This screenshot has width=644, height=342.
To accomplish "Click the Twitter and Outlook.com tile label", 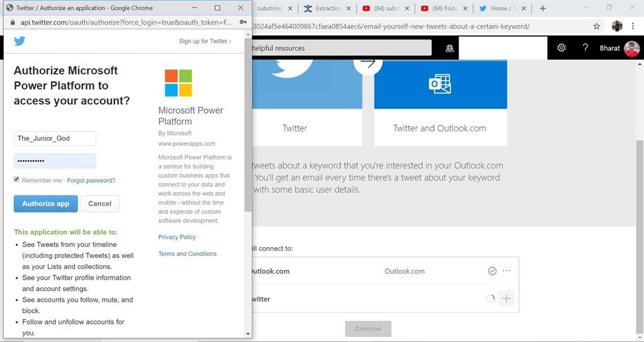I will coord(440,128).
